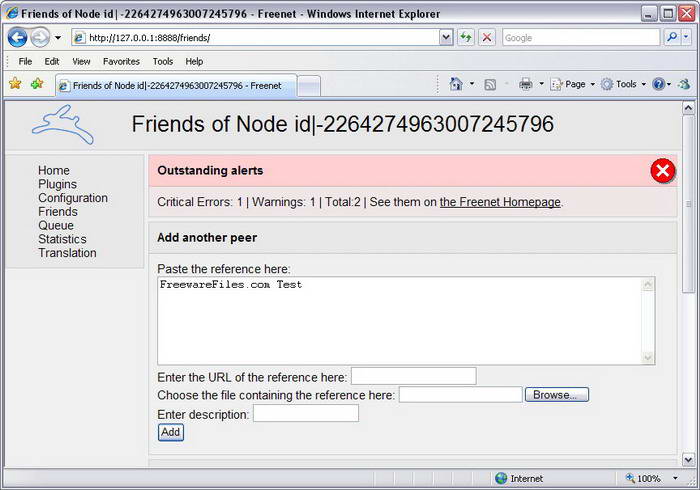This screenshot has height=490, width=700.
Task: Click the URL of the reference input field
Action: coord(413,376)
